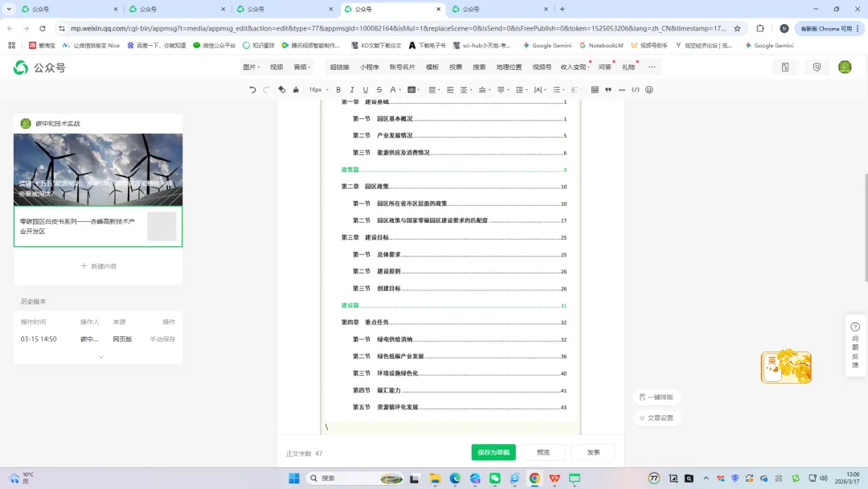
Task: Toggle bold formatting
Action: tap(338, 90)
